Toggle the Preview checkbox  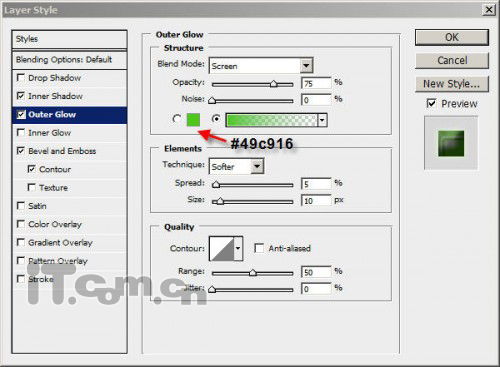(431, 103)
